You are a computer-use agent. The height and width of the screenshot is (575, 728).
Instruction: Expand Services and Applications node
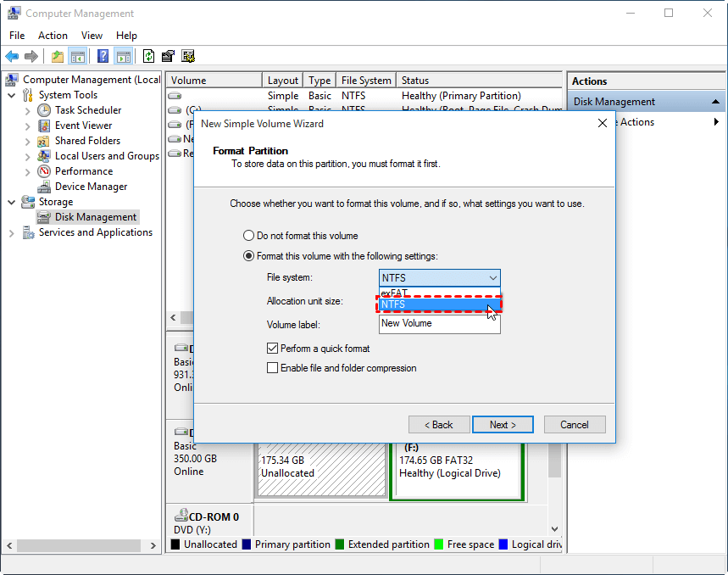12,233
